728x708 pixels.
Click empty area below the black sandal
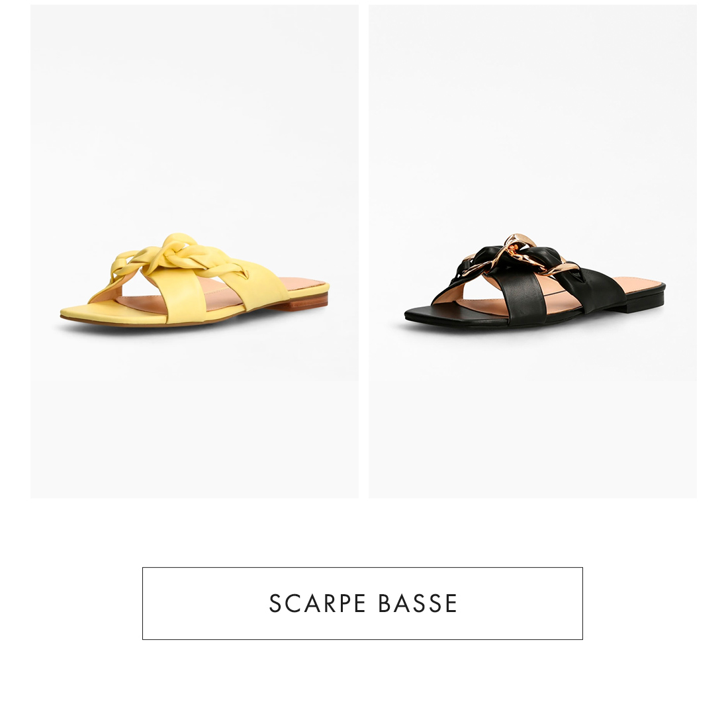(x=533, y=418)
